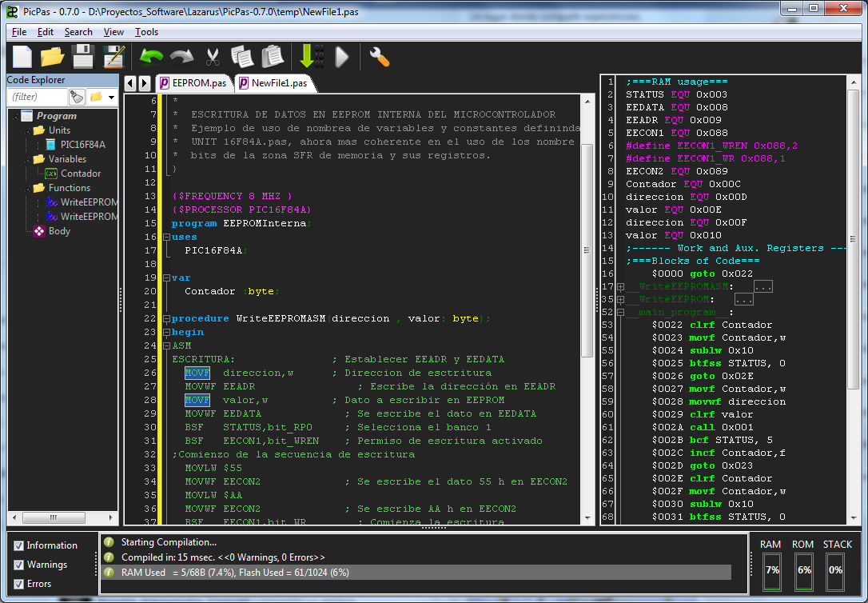
Task: Click the STACK usage gauge showing 0%
Action: pyautogui.click(x=836, y=572)
